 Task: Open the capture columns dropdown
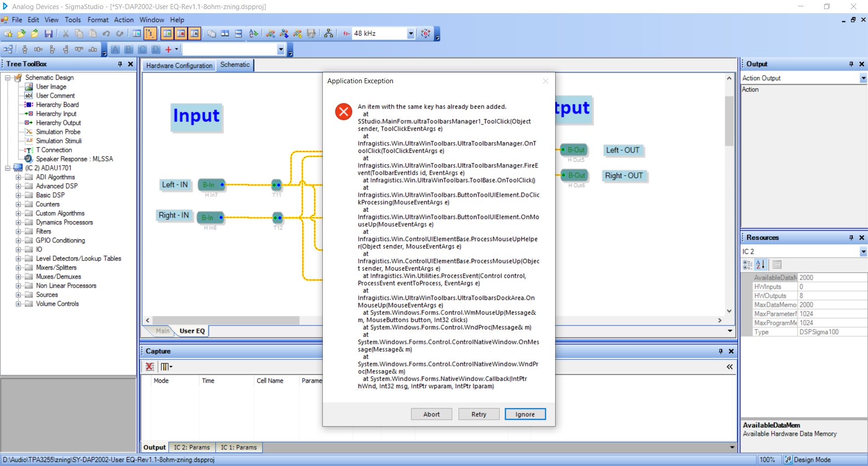[167, 366]
